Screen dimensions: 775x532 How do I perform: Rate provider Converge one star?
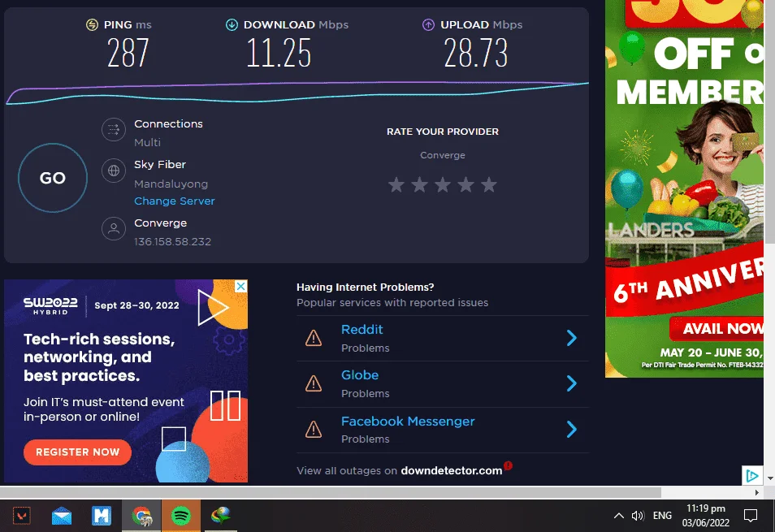(x=396, y=184)
